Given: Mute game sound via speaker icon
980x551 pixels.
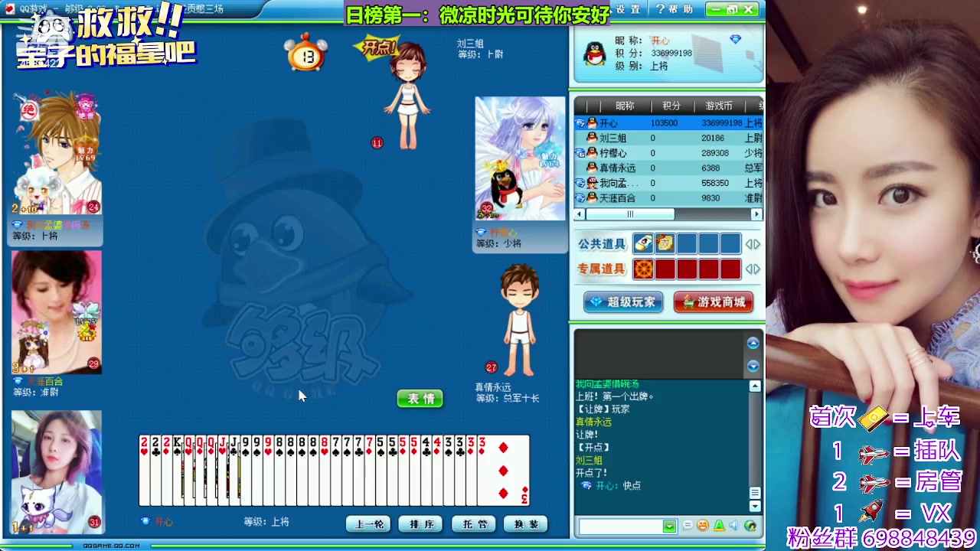Looking at the screenshot, I should 733,526.
